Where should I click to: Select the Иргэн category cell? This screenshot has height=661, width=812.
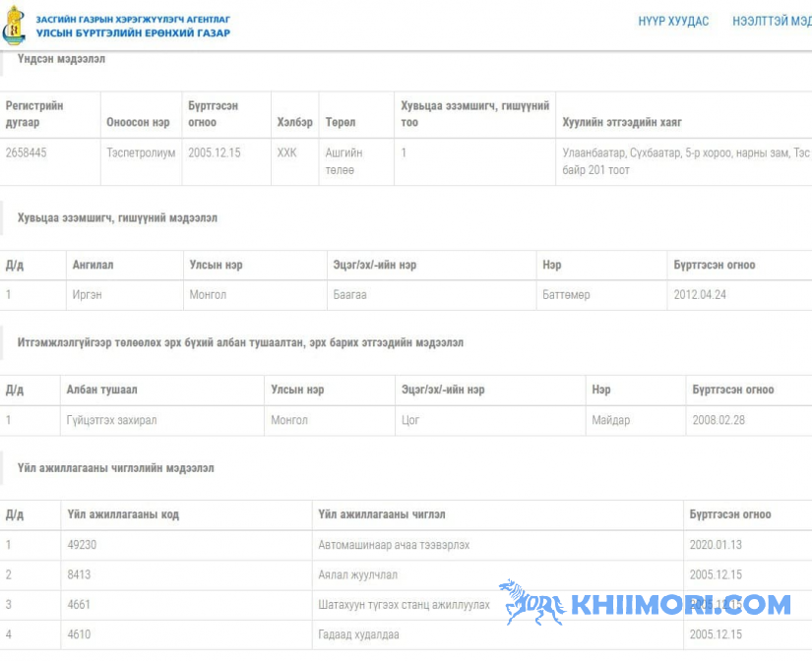87,295
